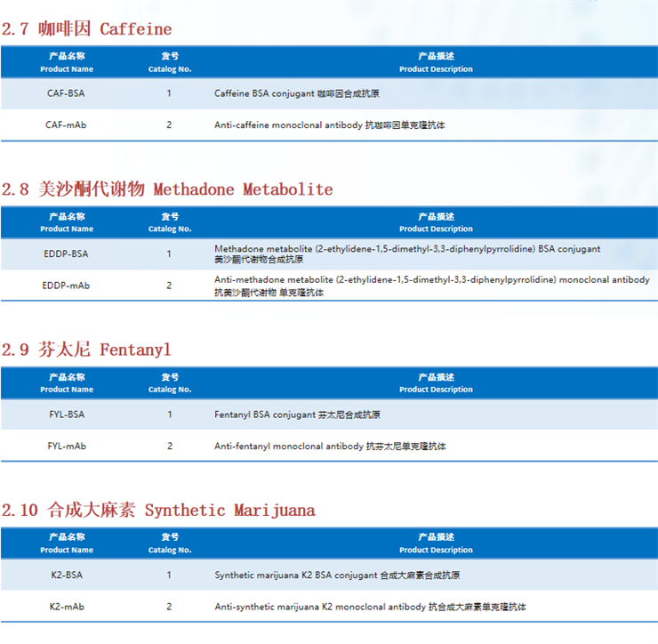Select the Anti-synthetic marijuana K2 antibody description
The image size is (658, 644).
coord(370,607)
